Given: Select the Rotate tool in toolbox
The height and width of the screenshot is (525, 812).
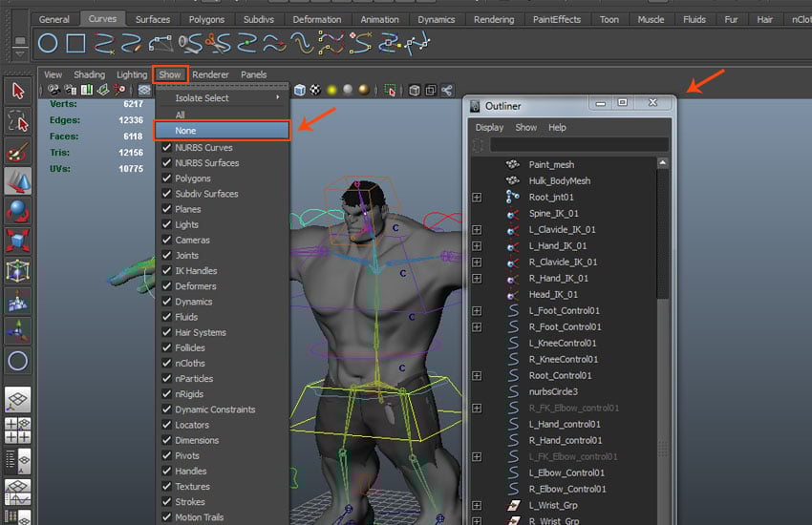Looking at the screenshot, I should [17, 211].
